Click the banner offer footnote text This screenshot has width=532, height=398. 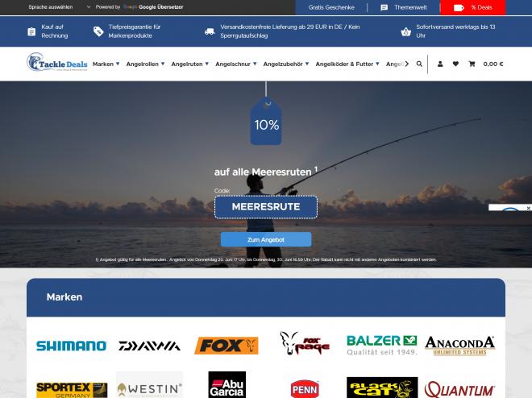pos(266,259)
